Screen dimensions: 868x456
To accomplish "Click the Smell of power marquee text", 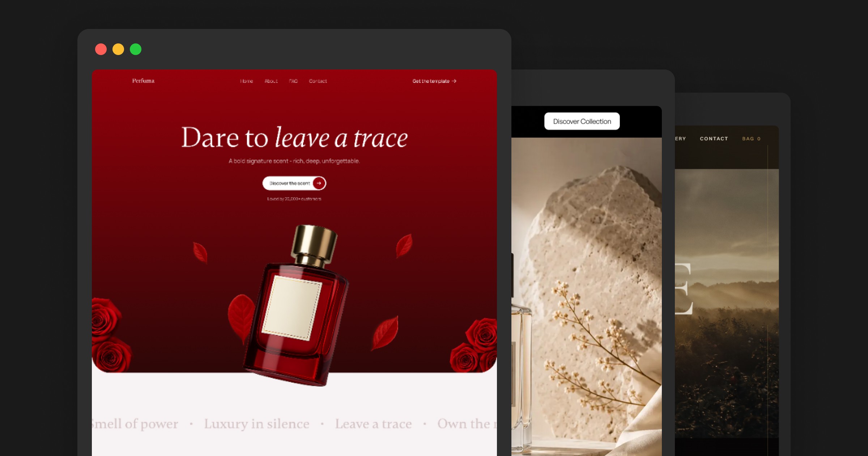I will pos(135,424).
